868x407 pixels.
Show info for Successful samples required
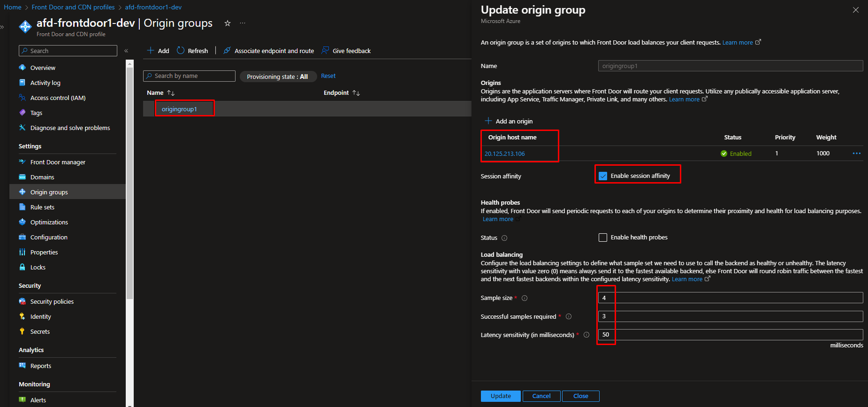pos(569,316)
